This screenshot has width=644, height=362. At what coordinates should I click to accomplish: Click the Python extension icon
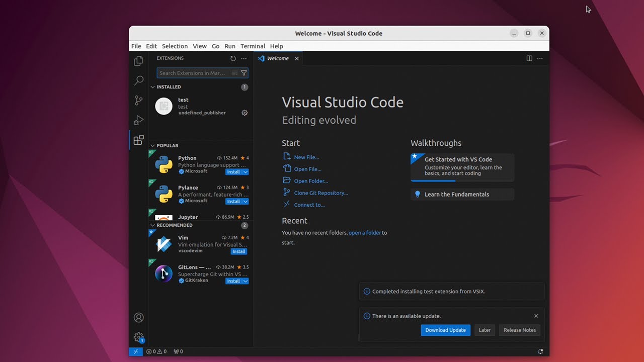[x=164, y=164]
